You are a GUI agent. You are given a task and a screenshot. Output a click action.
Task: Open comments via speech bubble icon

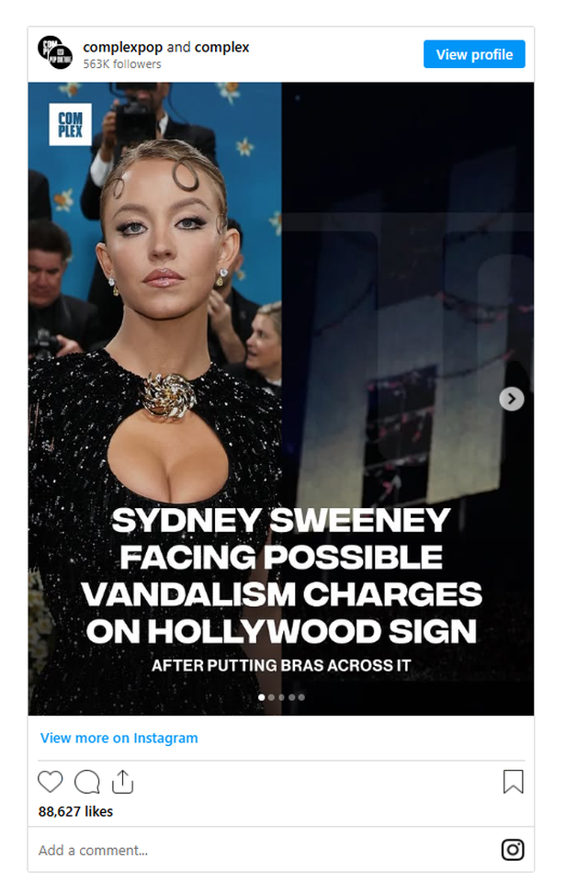[x=87, y=782]
